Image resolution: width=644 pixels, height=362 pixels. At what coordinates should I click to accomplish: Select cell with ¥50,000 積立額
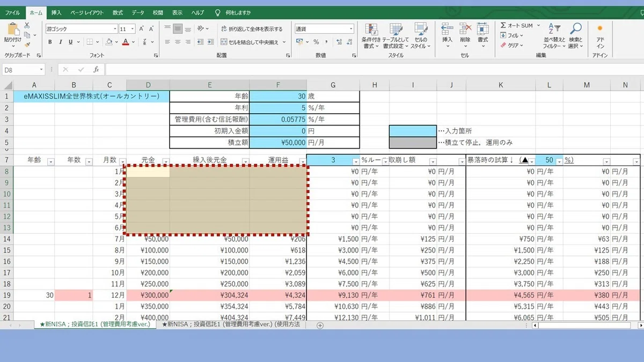click(278, 143)
